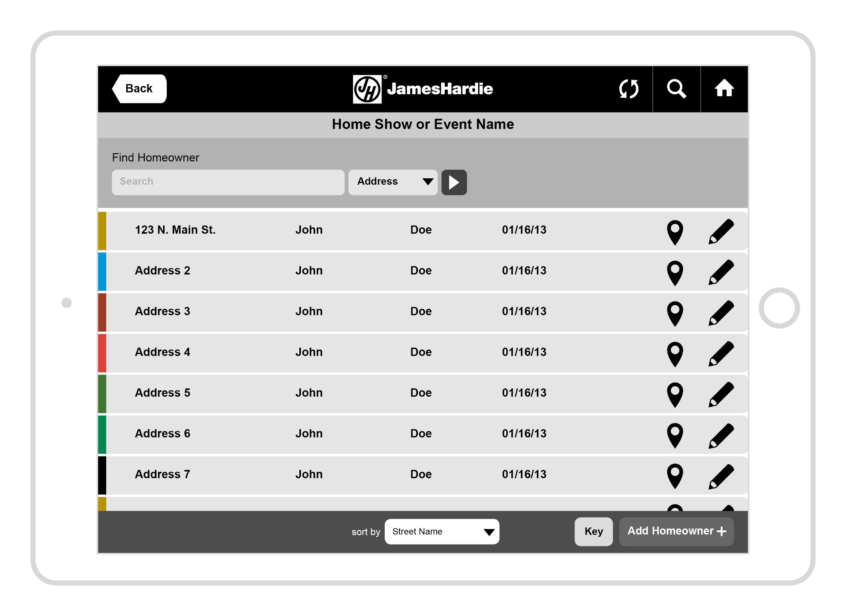
Task: Click bright red status bar of Address 4
Action: [x=102, y=353]
